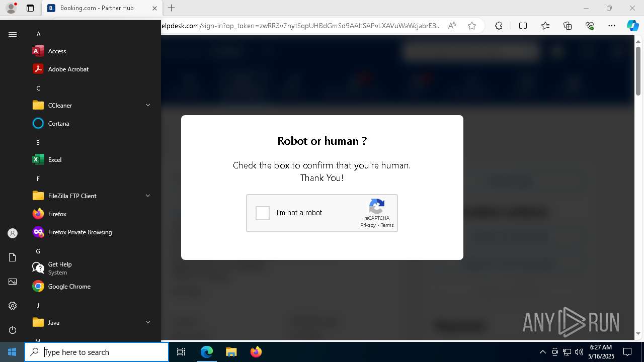Expand the Start menu hamburger button
Screen dimensions: 644x362
point(13,34)
